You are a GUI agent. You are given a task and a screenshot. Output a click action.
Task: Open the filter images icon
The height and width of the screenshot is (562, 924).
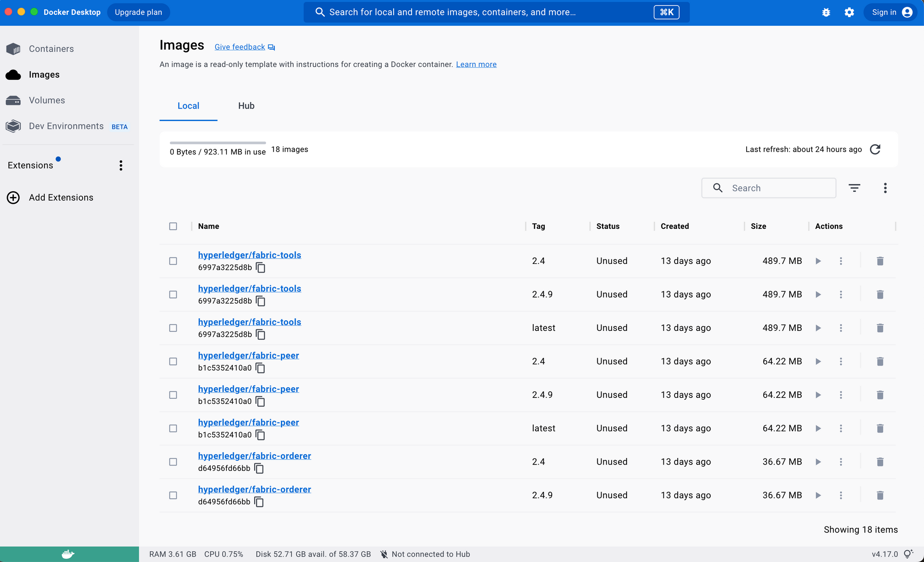pos(854,188)
